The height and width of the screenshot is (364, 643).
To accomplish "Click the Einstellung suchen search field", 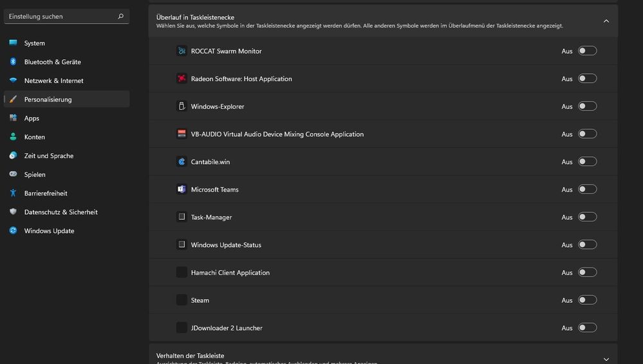I will click(61, 16).
